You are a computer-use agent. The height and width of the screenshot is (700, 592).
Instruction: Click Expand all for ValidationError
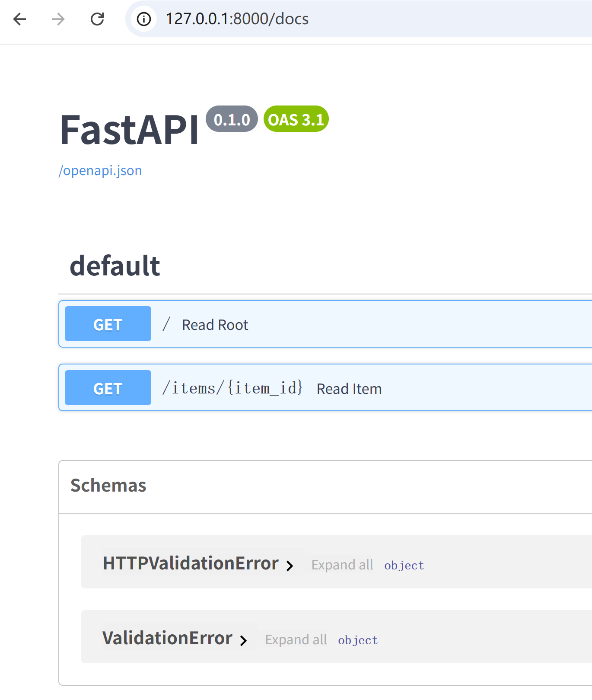(x=296, y=639)
